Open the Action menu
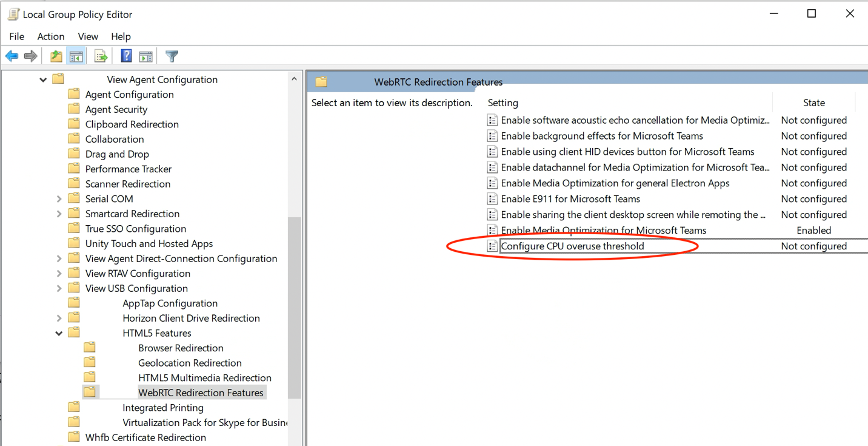 [50, 36]
